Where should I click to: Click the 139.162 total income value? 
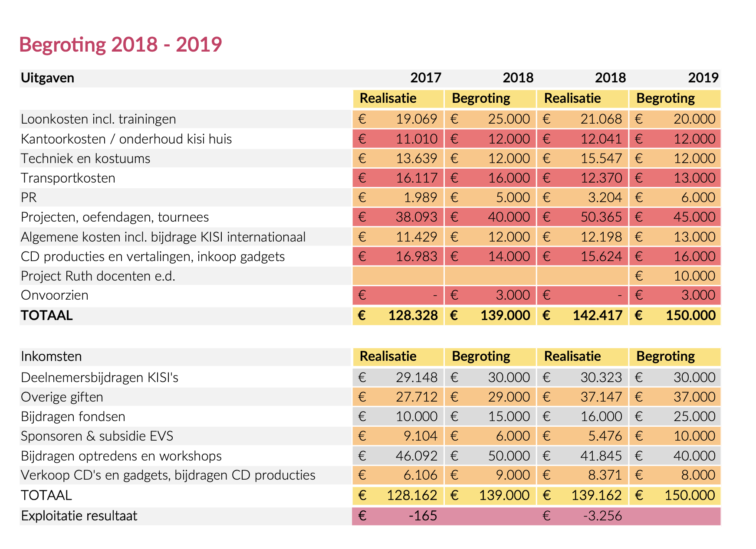(597, 495)
